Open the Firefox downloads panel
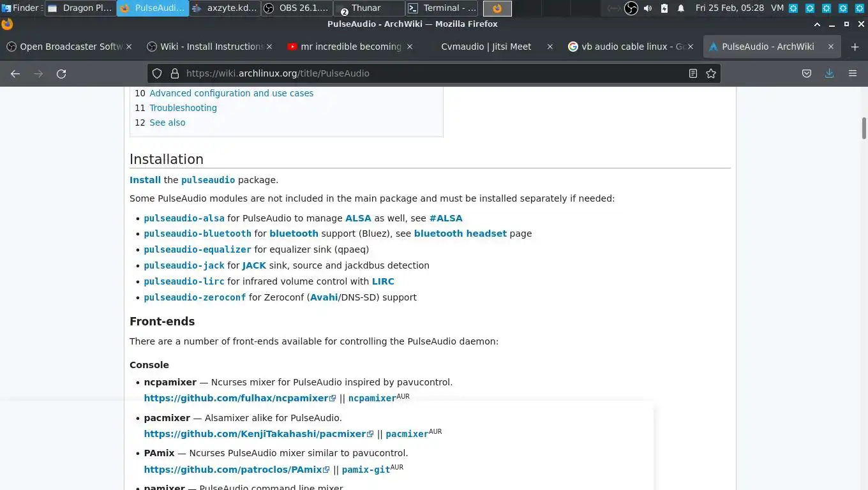868x490 pixels. tap(829, 73)
